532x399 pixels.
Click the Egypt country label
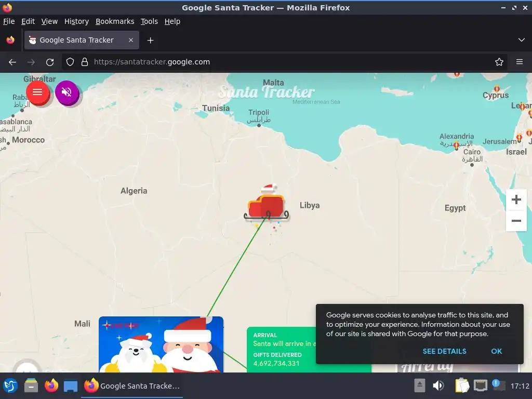pyautogui.click(x=455, y=208)
